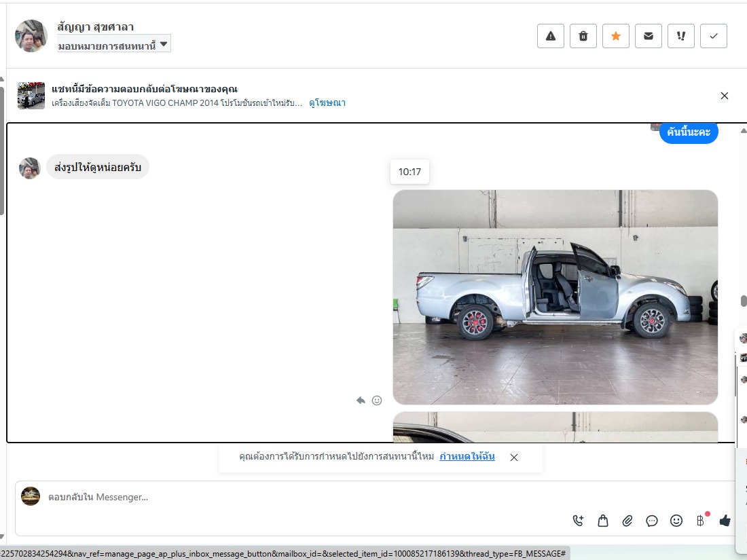Mark conversation unread with envelope icon
The image size is (747, 560).
[649, 36]
